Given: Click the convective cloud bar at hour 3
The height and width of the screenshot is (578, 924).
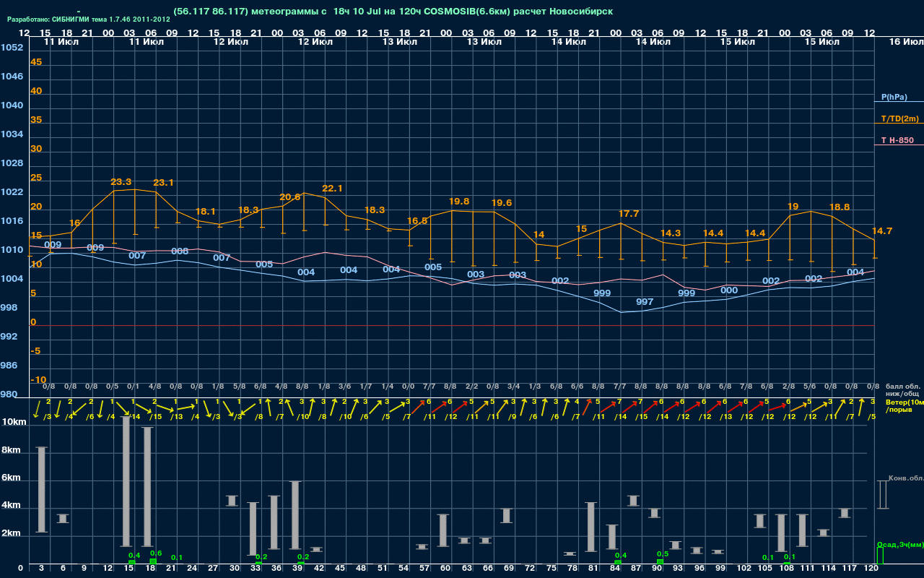Looking at the screenshot, I should coord(42,490).
